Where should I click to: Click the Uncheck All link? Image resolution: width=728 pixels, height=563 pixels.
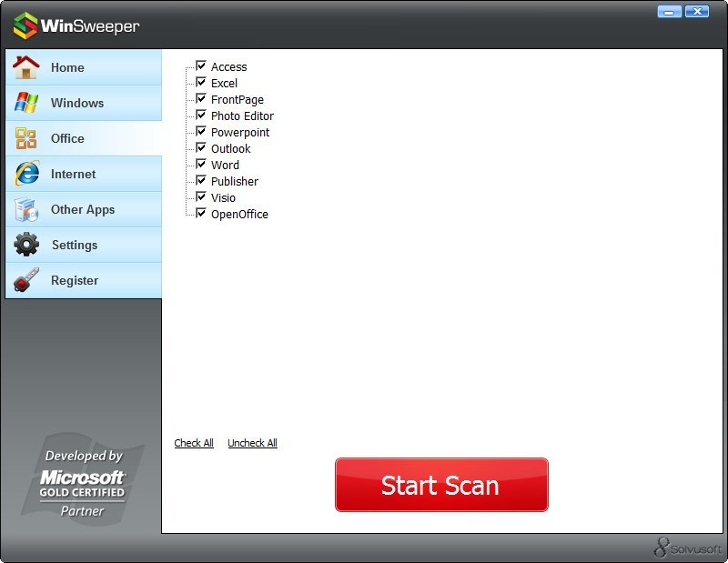[x=252, y=443]
